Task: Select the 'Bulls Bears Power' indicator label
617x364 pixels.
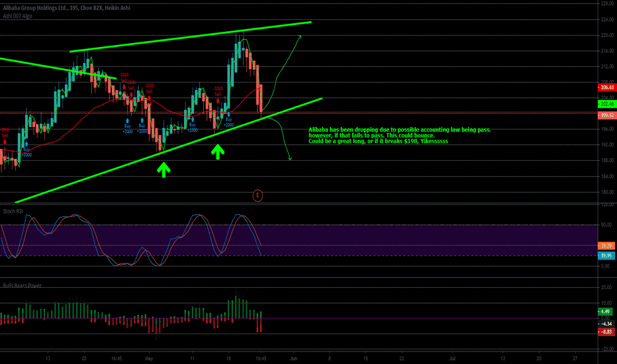Action: [x=22, y=286]
